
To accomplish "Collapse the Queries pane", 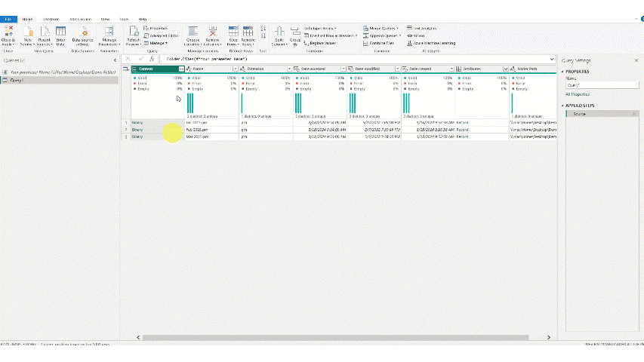I will point(115,60).
